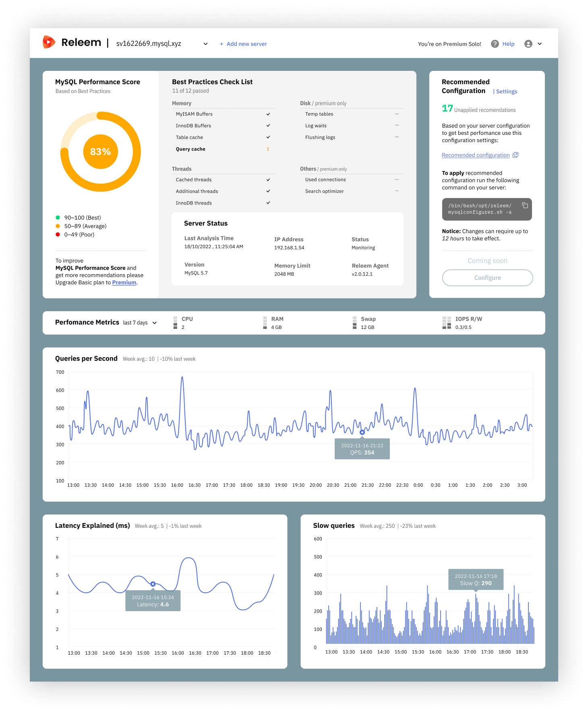The height and width of the screenshot is (713, 588).
Task: Click the MySQL 5.7 version value
Action: click(196, 273)
